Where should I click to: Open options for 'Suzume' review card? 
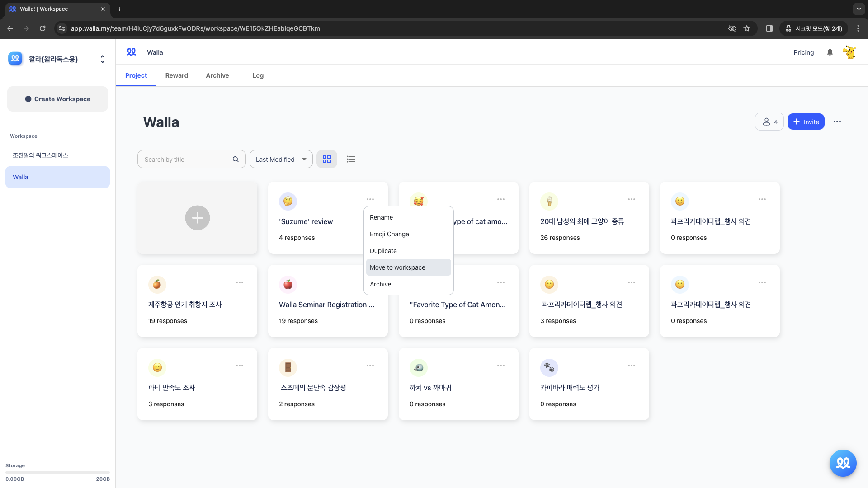[370, 199]
